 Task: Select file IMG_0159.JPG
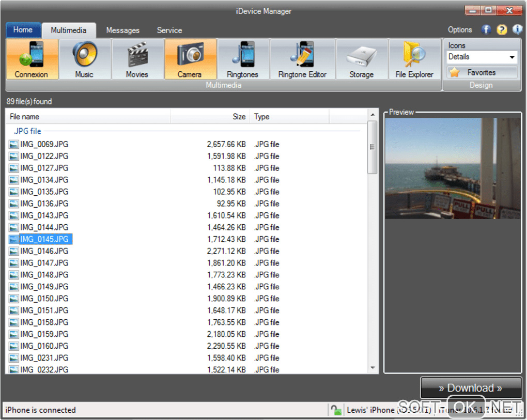(44, 334)
